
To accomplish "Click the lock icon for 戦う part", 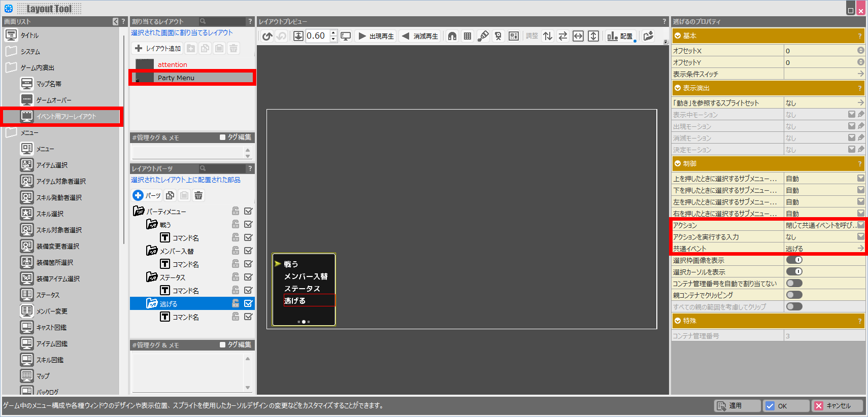I will [x=236, y=224].
